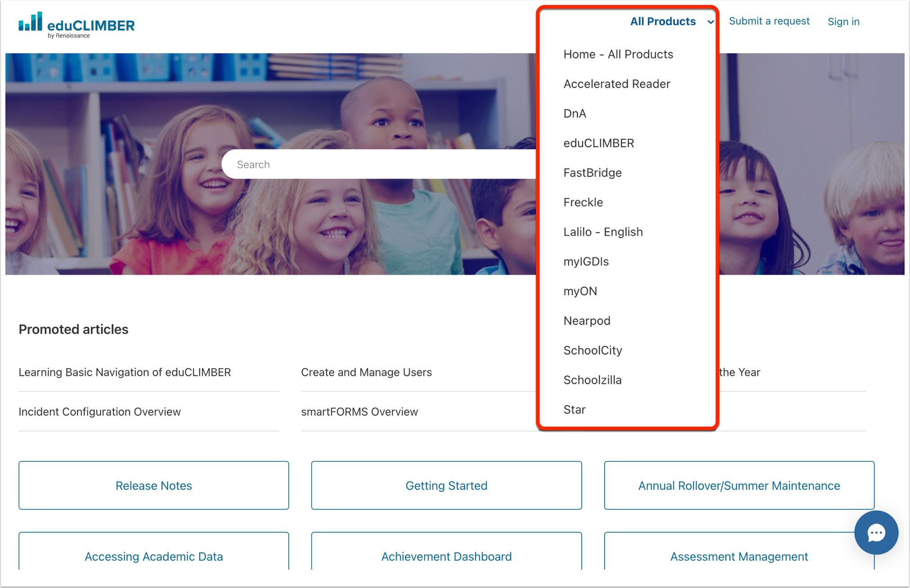Screen dimensions: 910x588
Task: Choose Nearpod in the dropdown
Action: [587, 321]
